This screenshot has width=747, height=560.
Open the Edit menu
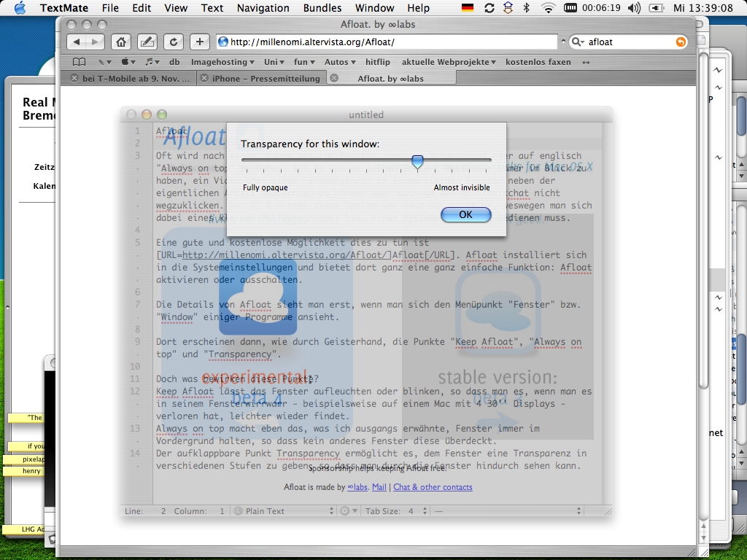pos(142,7)
